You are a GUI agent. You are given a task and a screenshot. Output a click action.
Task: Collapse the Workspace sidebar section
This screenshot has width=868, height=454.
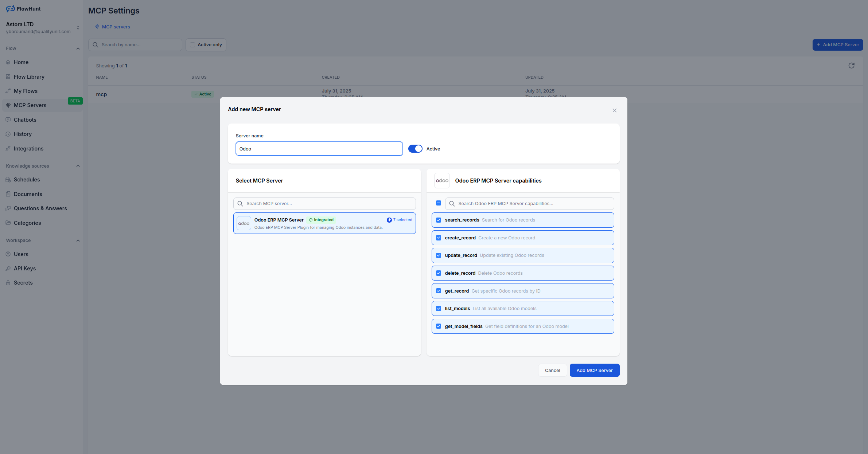point(78,240)
